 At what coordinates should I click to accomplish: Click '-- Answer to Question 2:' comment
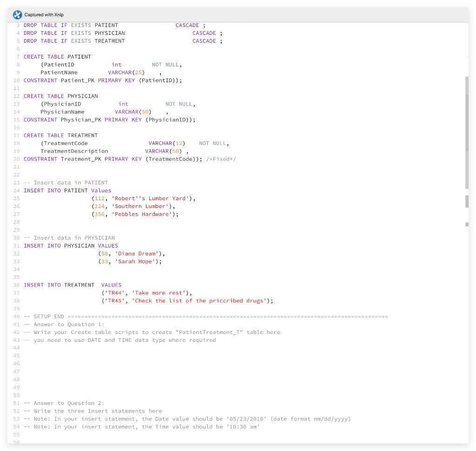pos(64,404)
